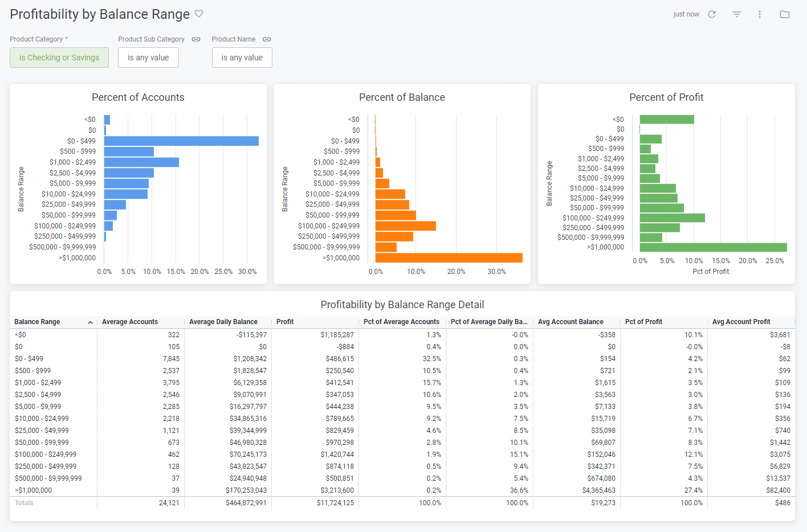This screenshot has width=807, height=532.
Task: Open the folder icon at top right
Action: click(x=785, y=14)
